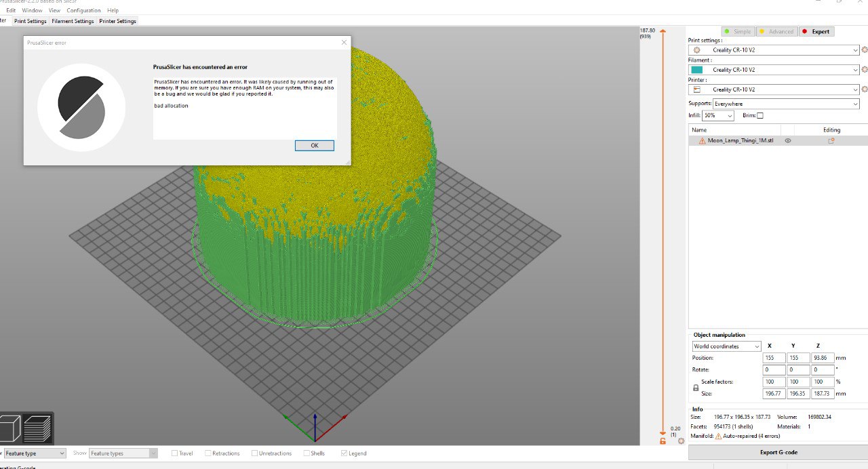Switch to the Printer Settings tab
868x469 pixels.
pos(117,21)
